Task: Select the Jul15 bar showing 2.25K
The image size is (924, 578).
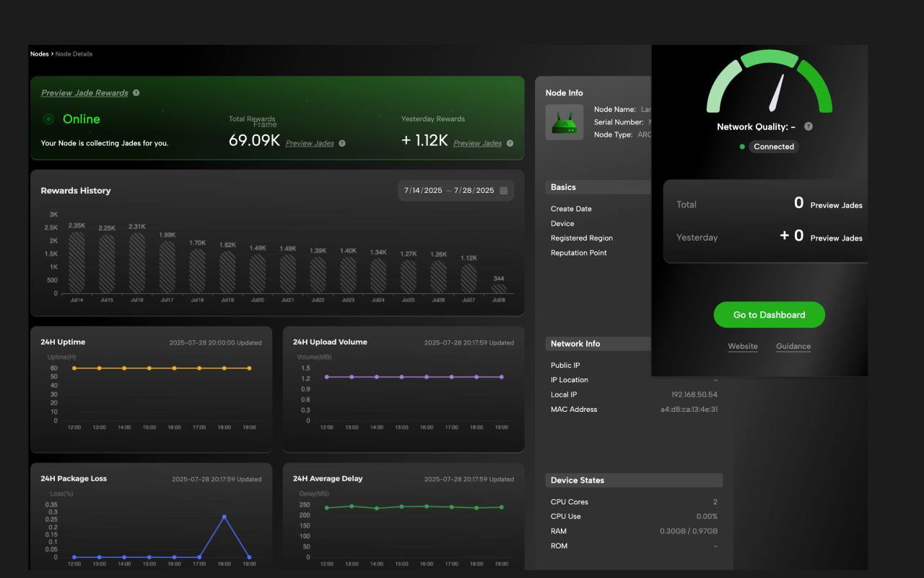Action: tap(107, 264)
